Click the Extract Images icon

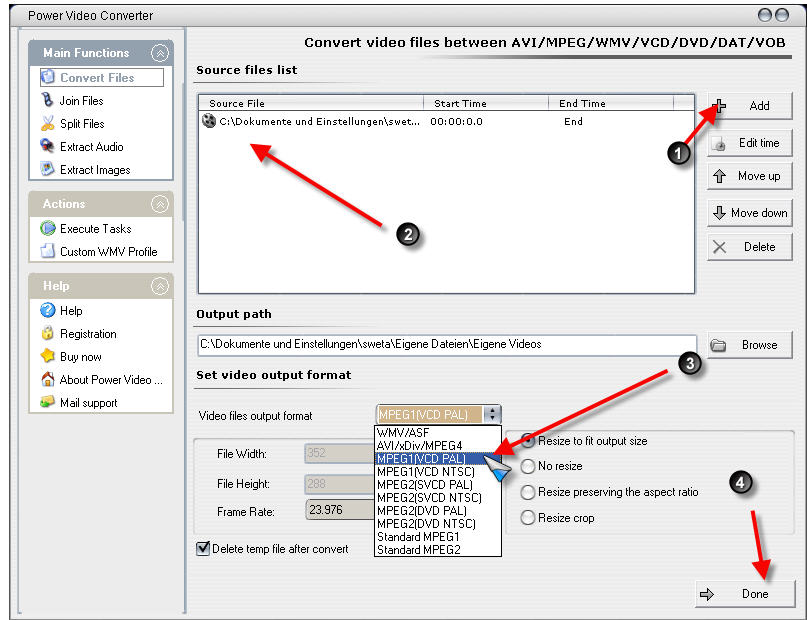(x=47, y=169)
